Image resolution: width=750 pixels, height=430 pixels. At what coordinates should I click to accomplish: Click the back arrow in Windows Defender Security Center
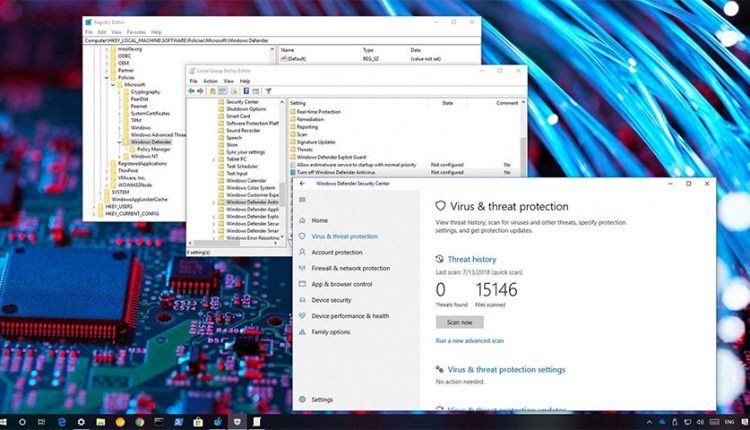(x=302, y=184)
